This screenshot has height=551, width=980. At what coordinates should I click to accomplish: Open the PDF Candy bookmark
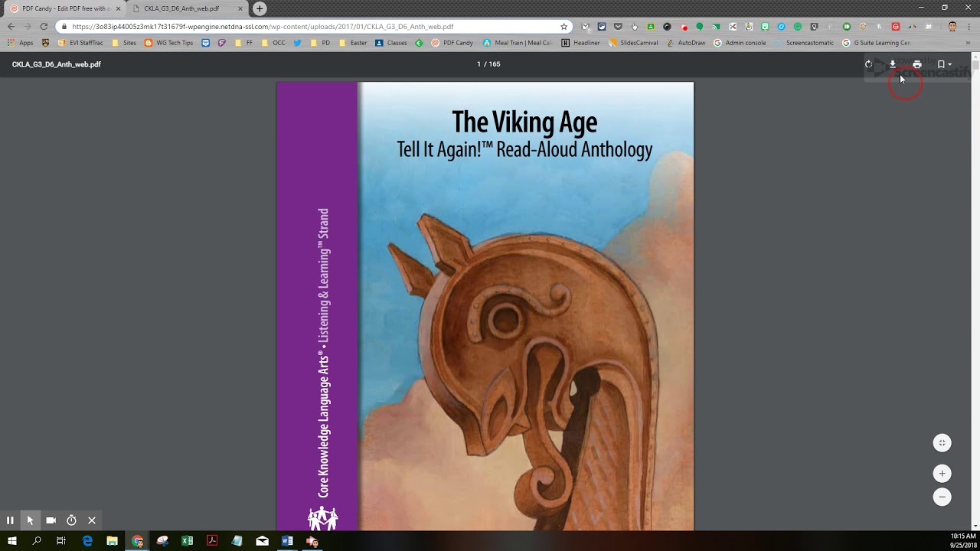click(x=452, y=43)
